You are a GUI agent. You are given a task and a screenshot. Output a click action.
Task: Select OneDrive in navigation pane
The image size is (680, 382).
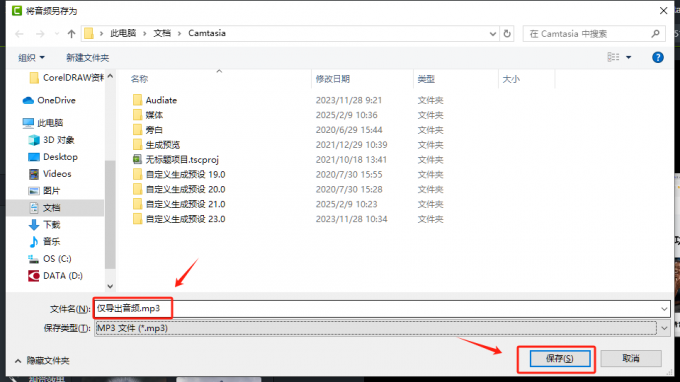click(x=49, y=100)
